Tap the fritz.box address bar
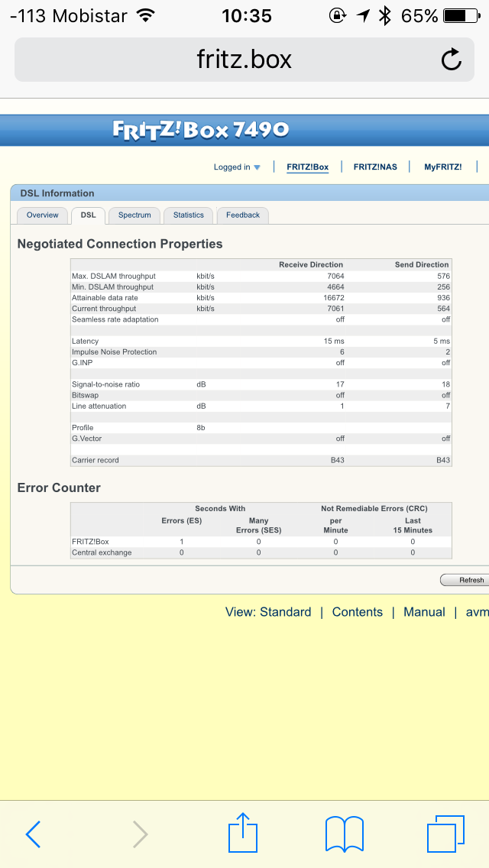This screenshot has width=489, height=868. tap(244, 60)
